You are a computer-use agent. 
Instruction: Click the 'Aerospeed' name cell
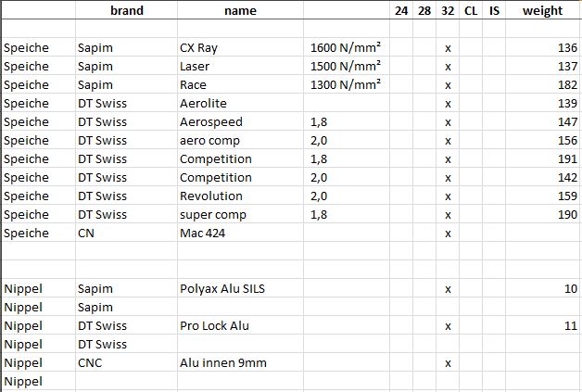(x=240, y=121)
